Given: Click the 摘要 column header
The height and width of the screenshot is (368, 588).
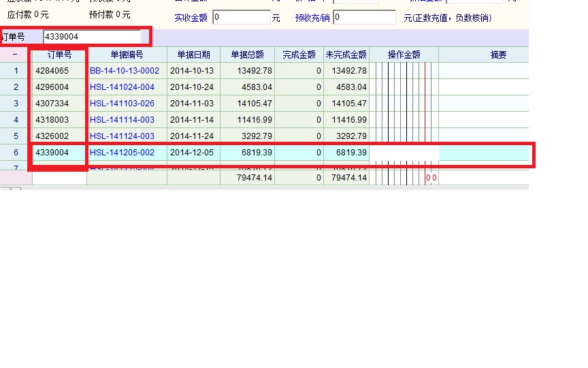Looking at the screenshot, I should [x=498, y=55].
